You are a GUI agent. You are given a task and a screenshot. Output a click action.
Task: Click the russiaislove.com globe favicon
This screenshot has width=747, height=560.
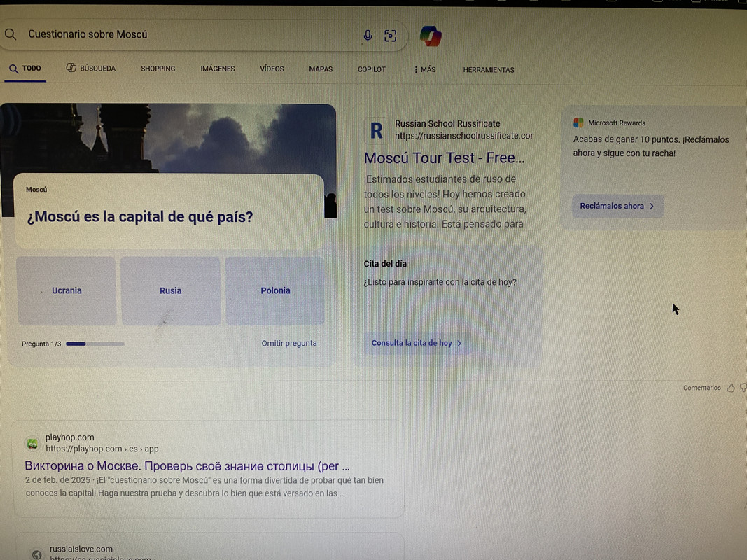click(36, 554)
